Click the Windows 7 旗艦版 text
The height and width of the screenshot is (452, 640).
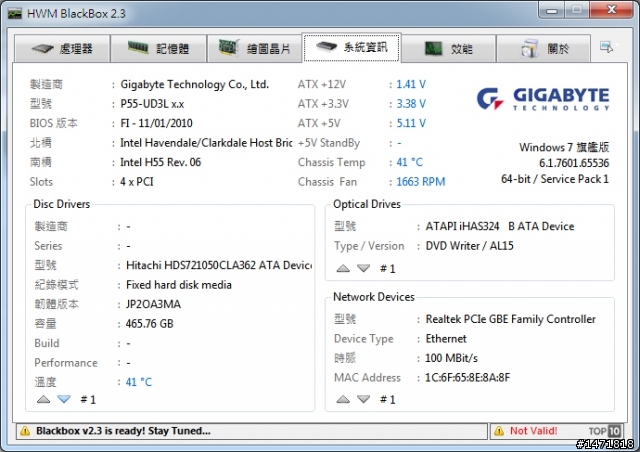[564, 147]
